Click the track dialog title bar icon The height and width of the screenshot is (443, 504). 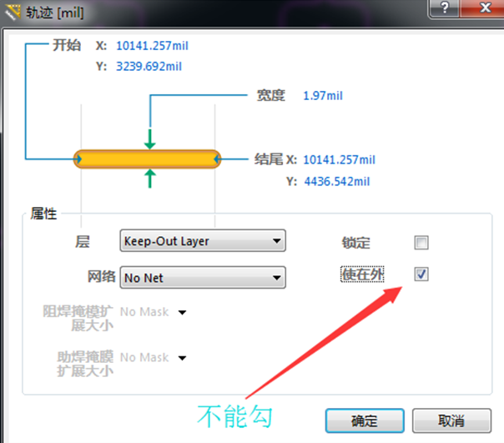tap(13, 13)
